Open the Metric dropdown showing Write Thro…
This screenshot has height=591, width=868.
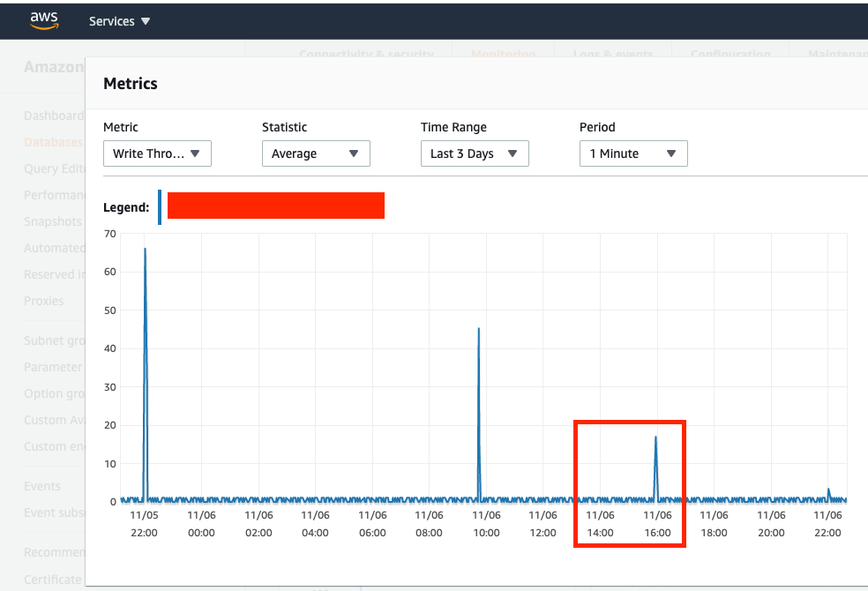[x=157, y=153]
